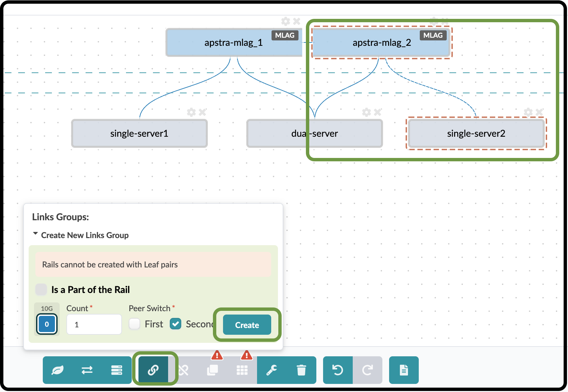
Task: Uncheck the Second peer switch box
Action: [176, 324]
